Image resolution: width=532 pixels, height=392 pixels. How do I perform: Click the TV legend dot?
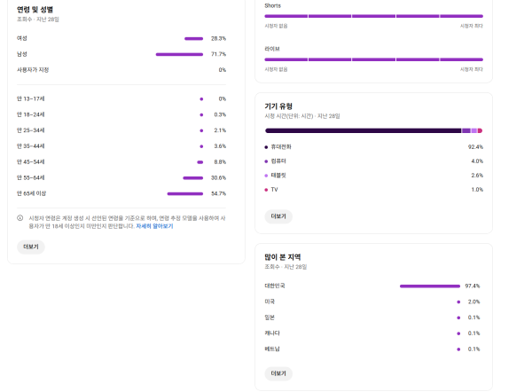click(x=266, y=190)
